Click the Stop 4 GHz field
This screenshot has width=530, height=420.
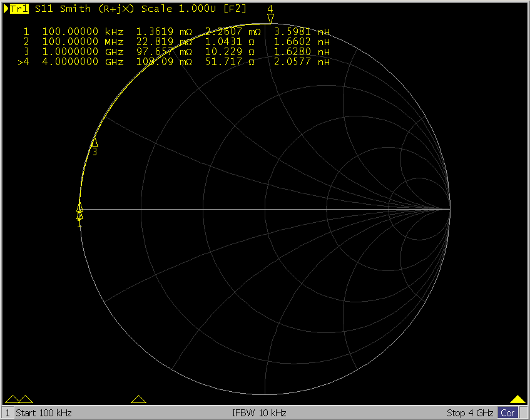pyautogui.click(x=471, y=413)
